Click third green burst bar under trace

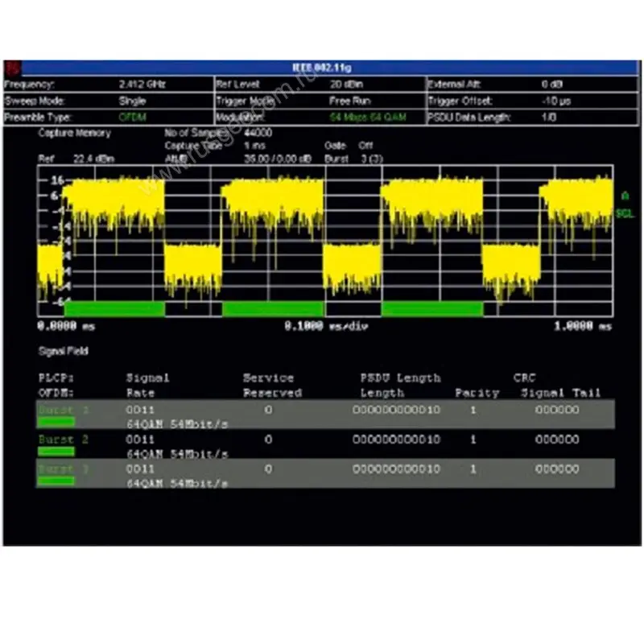tap(431, 309)
